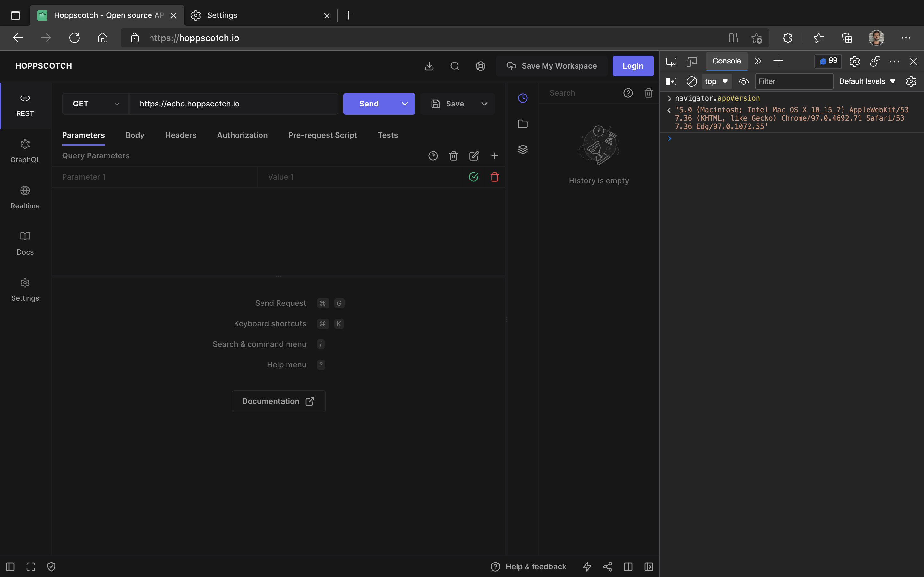The height and width of the screenshot is (577, 924).
Task: Click the bulk edit parameters icon
Action: pyautogui.click(x=474, y=156)
